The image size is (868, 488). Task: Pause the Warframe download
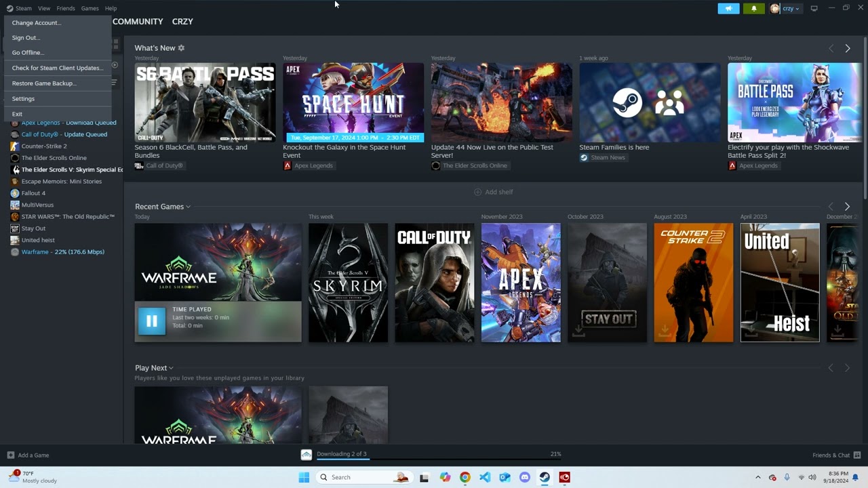(151, 321)
